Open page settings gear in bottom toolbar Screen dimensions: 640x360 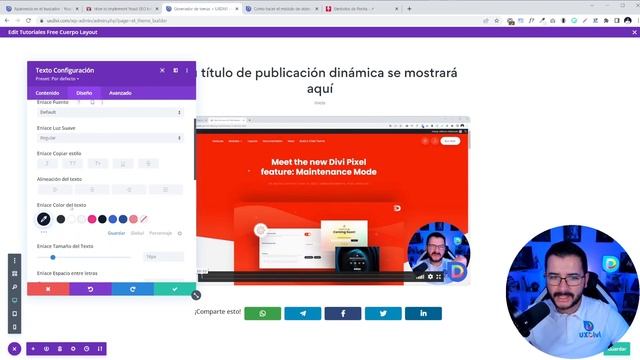tap(73, 349)
